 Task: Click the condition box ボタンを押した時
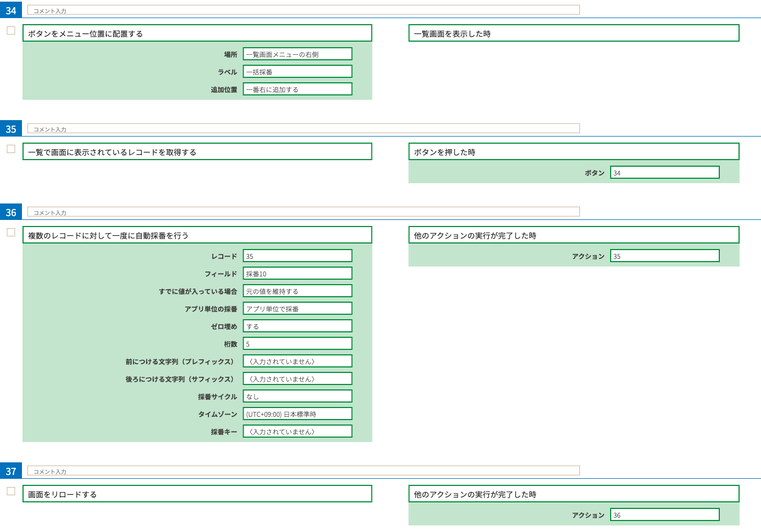pyautogui.click(x=573, y=152)
